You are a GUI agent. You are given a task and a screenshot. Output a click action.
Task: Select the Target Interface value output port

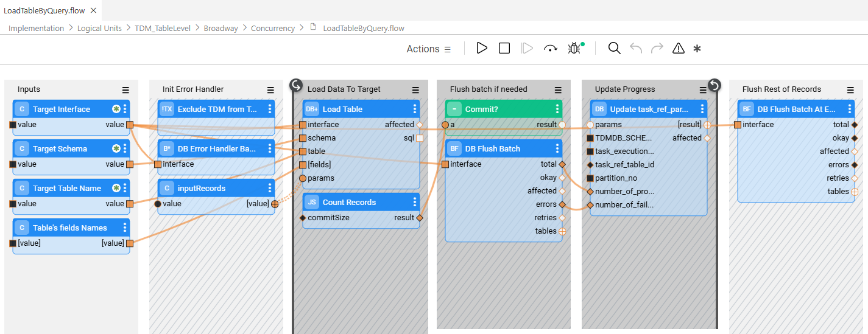click(129, 125)
